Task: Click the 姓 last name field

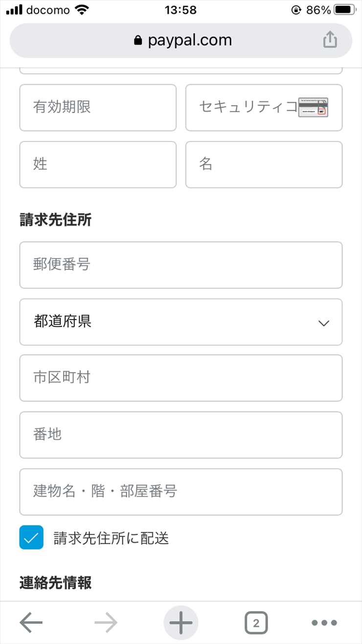Action: (98, 164)
